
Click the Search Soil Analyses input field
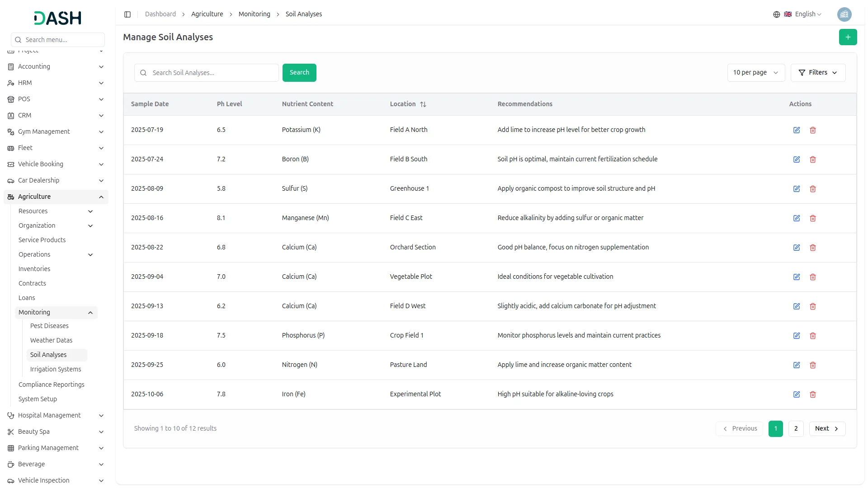[x=212, y=73]
